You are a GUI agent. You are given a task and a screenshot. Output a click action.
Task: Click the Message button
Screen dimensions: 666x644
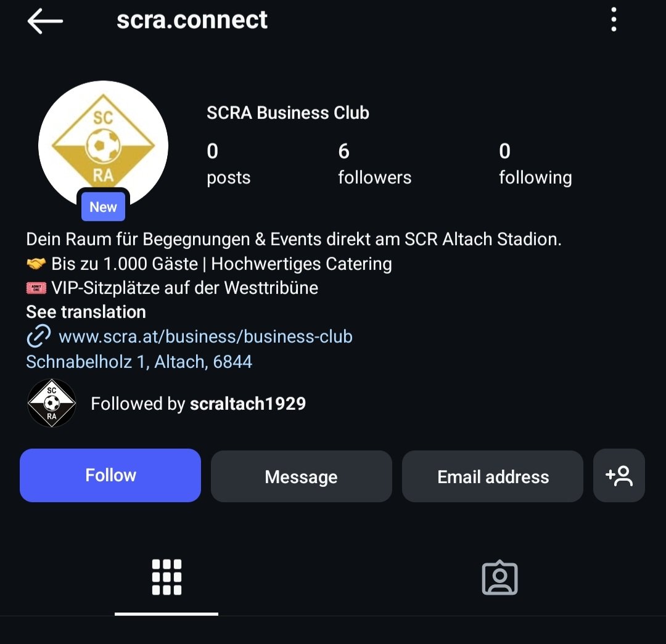(301, 476)
